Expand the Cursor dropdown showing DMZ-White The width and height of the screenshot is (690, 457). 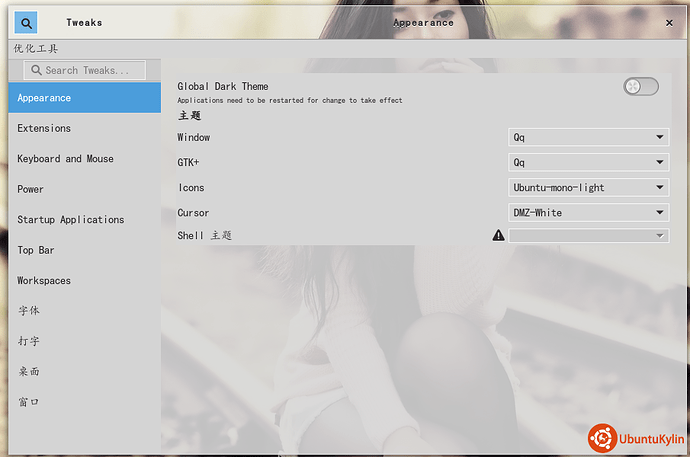point(588,212)
